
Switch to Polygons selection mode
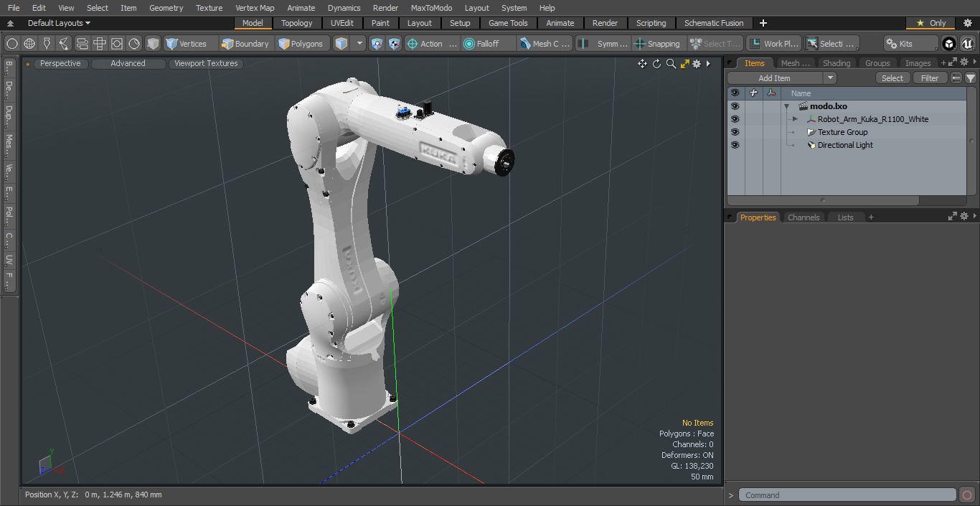[x=301, y=44]
